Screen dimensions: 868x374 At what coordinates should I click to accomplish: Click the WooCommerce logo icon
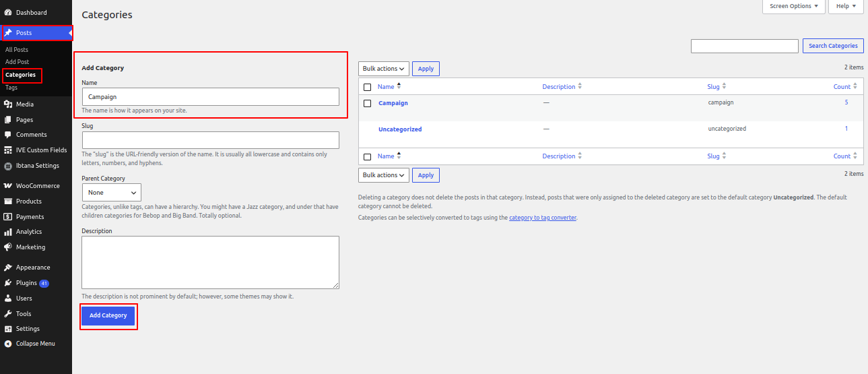[8, 186]
